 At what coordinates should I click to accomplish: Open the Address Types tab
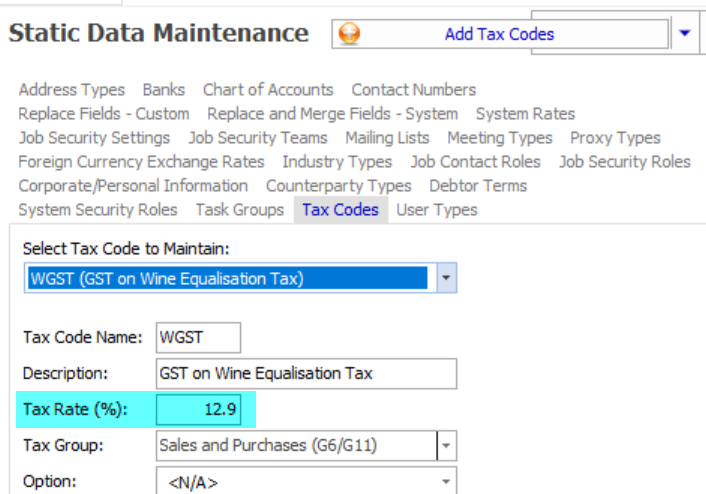coord(72,90)
